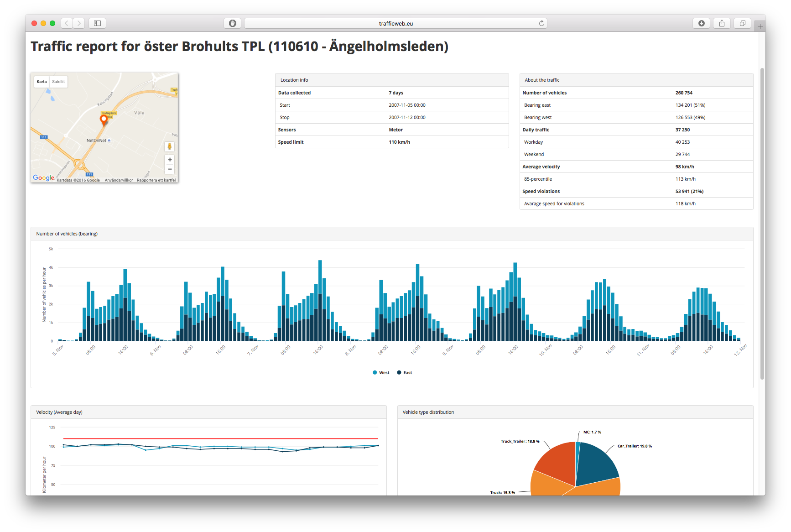Click the Användarvillkor link
The height and width of the screenshot is (532, 791).
118,180
